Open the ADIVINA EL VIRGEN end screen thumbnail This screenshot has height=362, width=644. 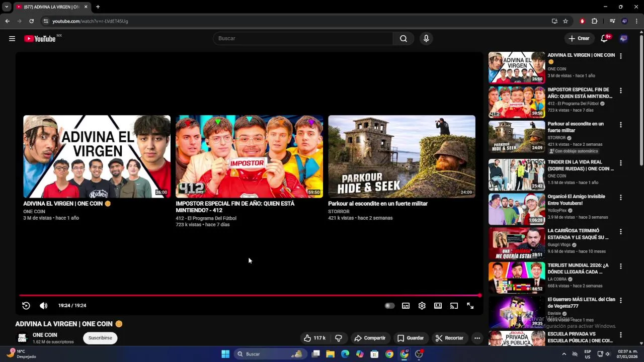pos(97,156)
